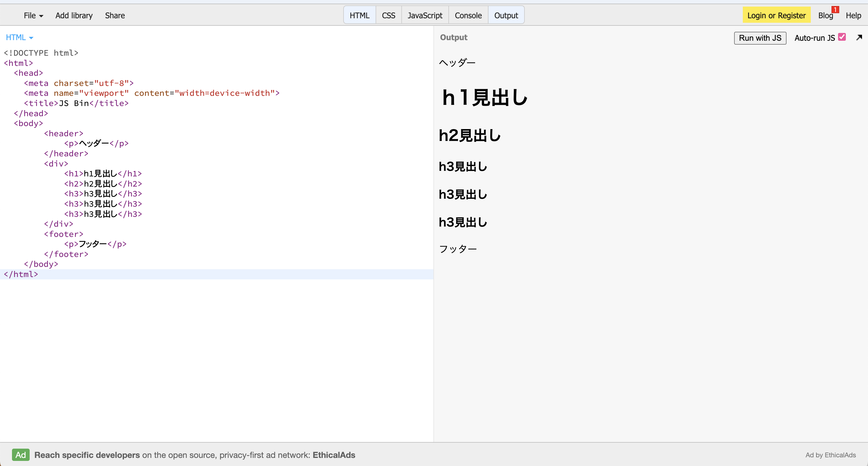Click the <h2>h2見出し</h2> code line
This screenshot has width=868, height=466.
(x=103, y=184)
